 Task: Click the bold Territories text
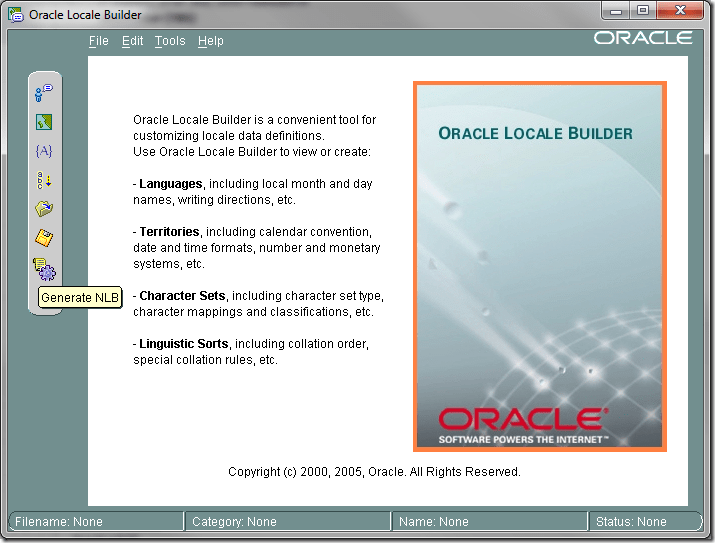[x=169, y=232]
